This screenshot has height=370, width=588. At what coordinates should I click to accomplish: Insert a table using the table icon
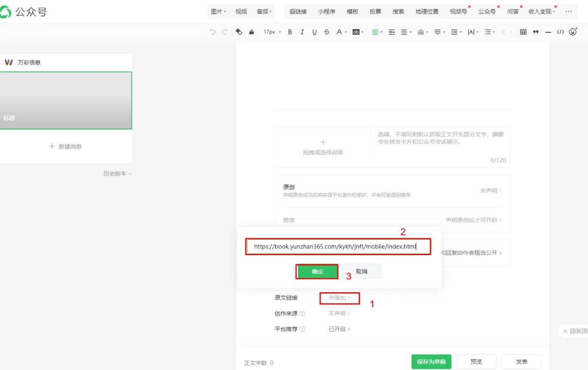pyautogui.click(x=523, y=32)
